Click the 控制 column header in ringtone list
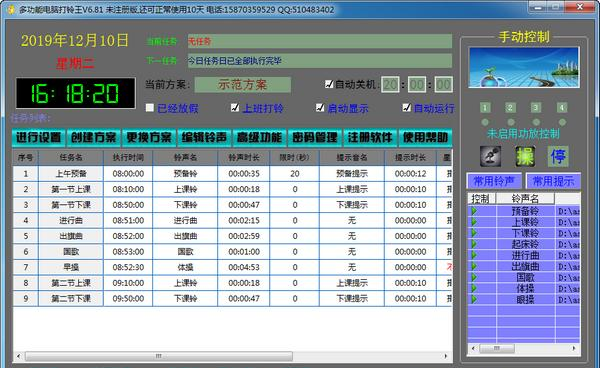The width and height of the screenshot is (600, 368). (481, 198)
